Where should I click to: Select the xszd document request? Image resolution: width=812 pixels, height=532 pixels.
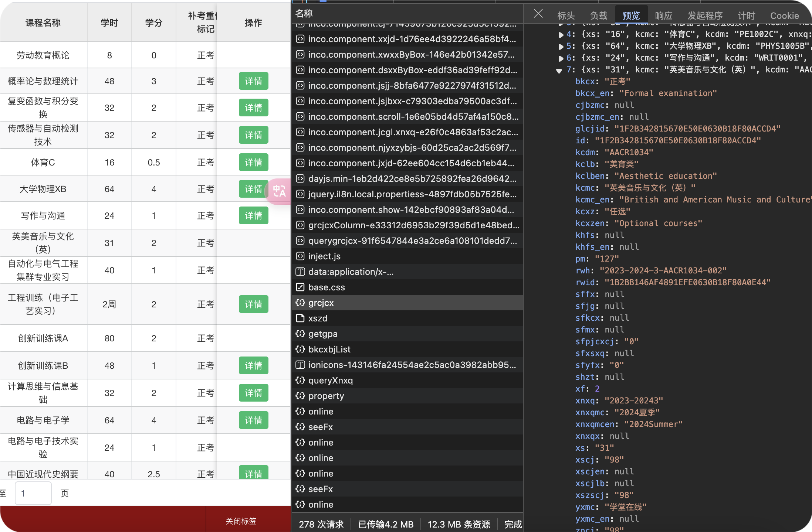pos(318,318)
